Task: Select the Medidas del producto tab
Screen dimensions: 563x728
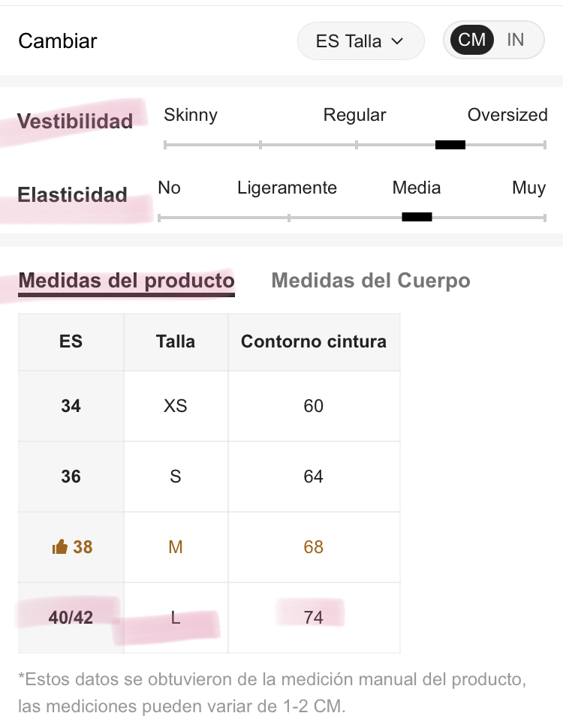Action: coord(126,281)
